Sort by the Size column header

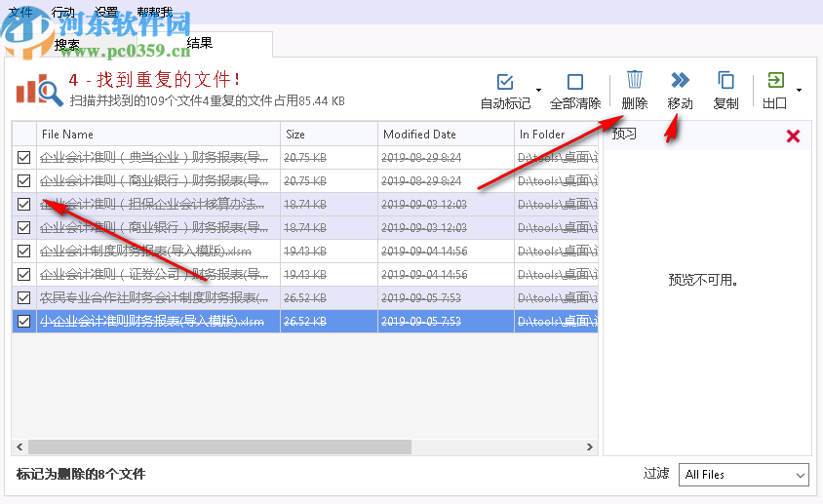[329, 134]
